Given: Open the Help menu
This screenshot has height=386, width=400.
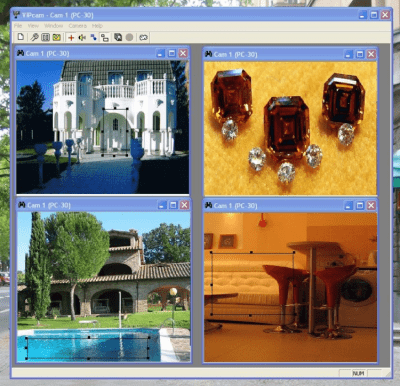Looking at the screenshot, I should coord(97,26).
